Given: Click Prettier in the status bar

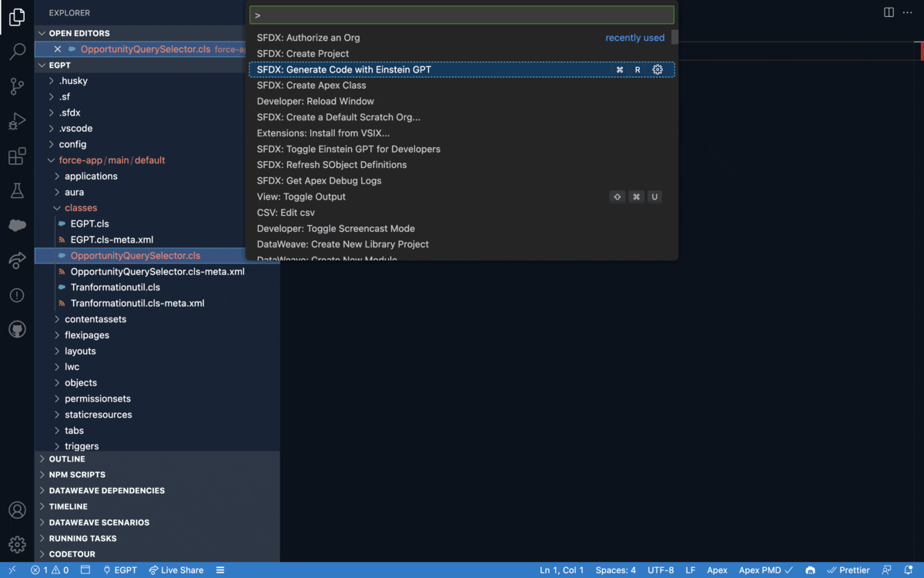Looking at the screenshot, I should (x=848, y=570).
